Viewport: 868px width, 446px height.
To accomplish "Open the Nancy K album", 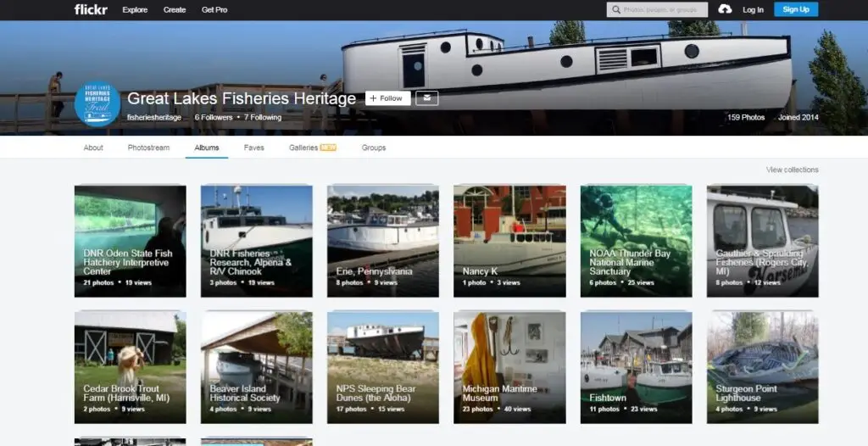I will [x=509, y=241].
